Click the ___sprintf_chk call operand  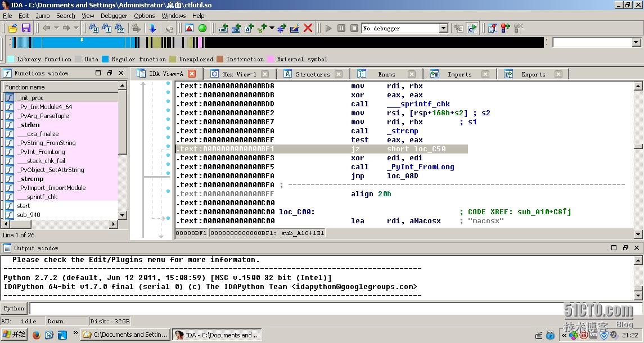click(418, 104)
